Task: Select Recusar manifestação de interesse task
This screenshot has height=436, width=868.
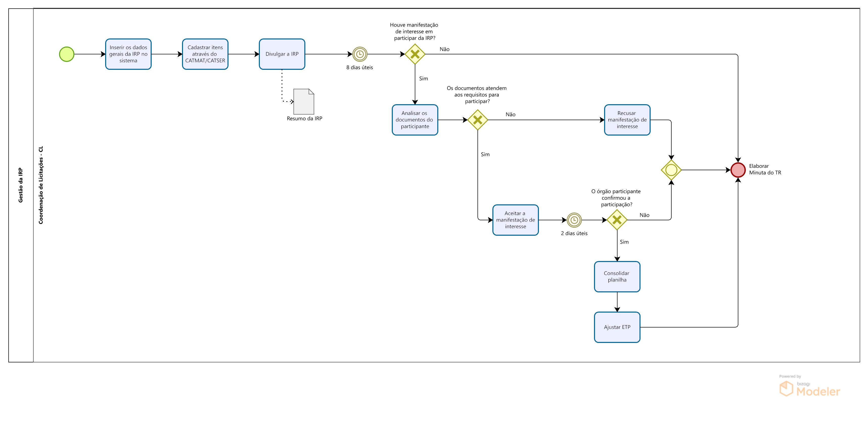Action: [x=627, y=120]
